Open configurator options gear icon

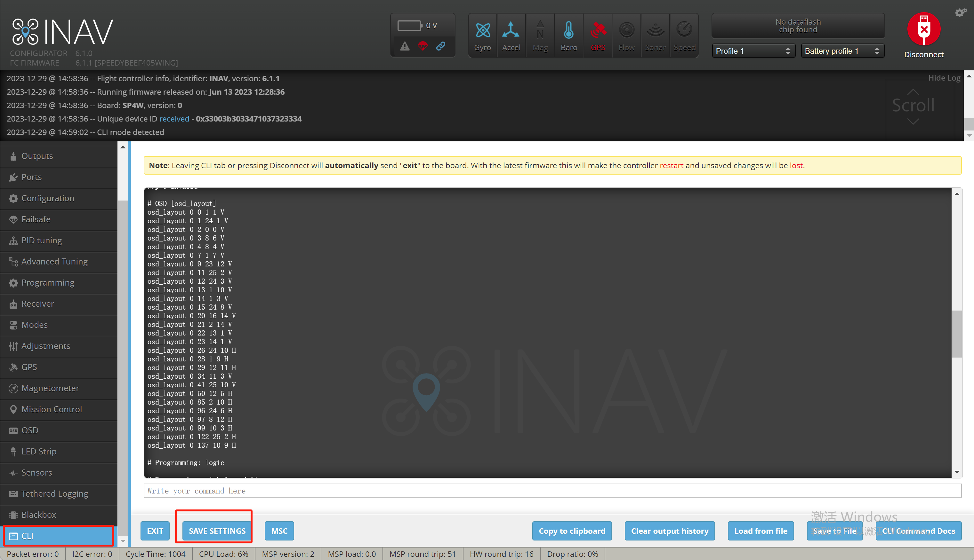click(x=960, y=13)
